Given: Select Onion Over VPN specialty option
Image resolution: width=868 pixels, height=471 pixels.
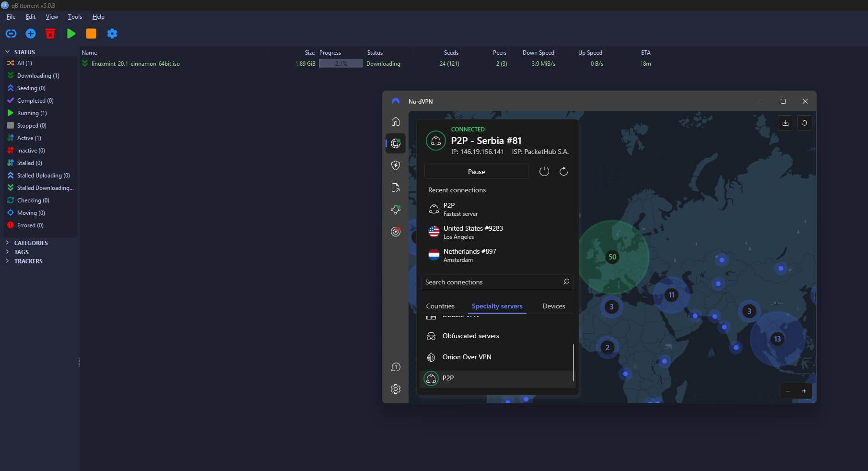Looking at the screenshot, I should pos(497,357).
